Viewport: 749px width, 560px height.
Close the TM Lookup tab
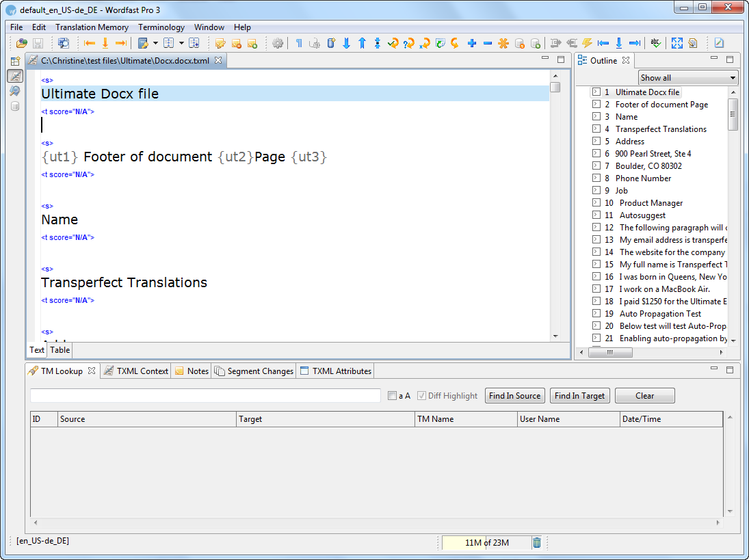(92, 371)
